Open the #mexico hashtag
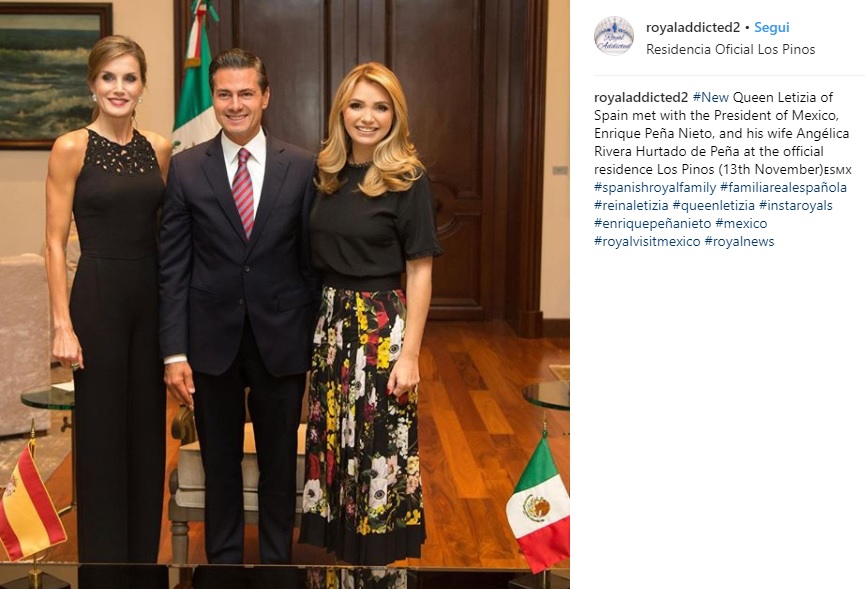 coord(741,223)
